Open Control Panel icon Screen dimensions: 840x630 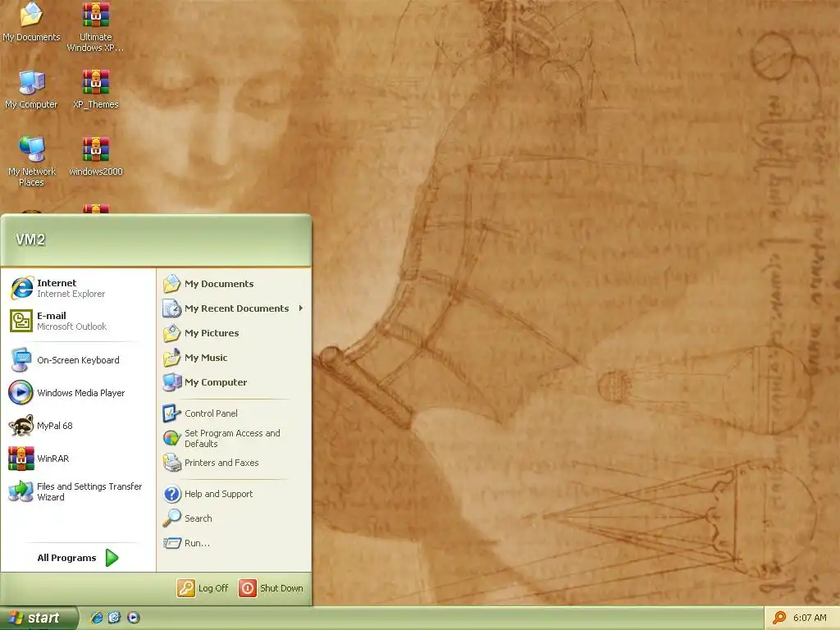[172, 413]
